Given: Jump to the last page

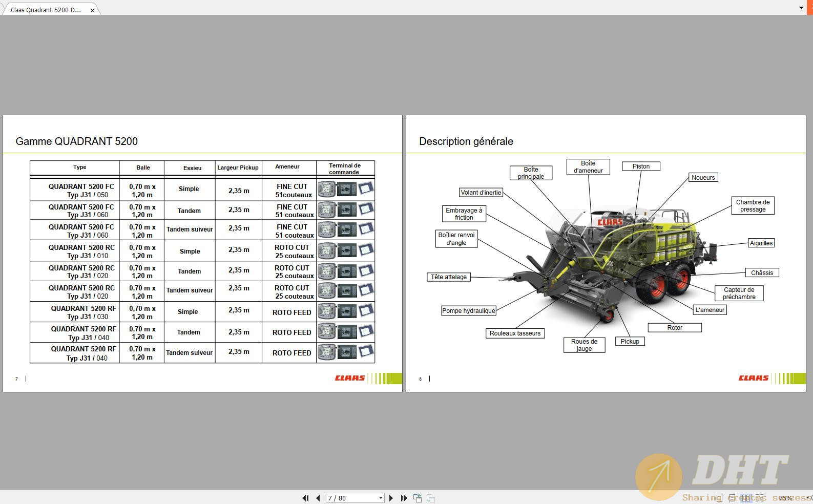Looking at the screenshot, I should 404,498.
